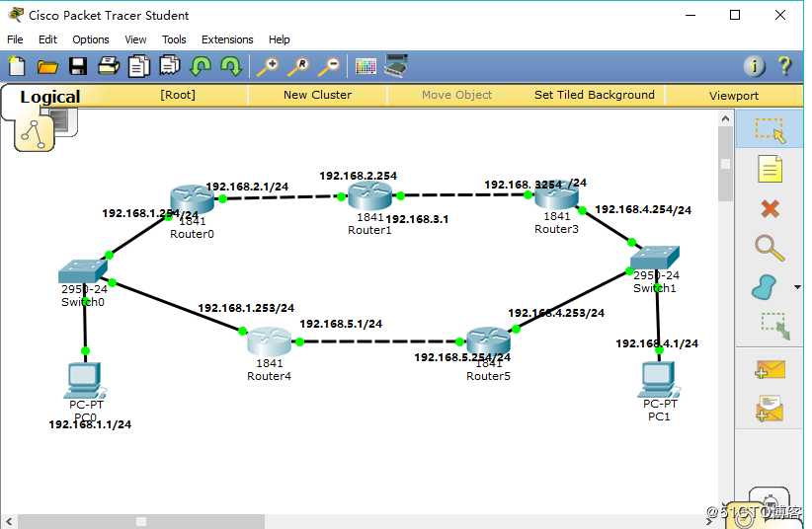
Task: Open the Edit menu
Action: pyautogui.click(x=47, y=39)
